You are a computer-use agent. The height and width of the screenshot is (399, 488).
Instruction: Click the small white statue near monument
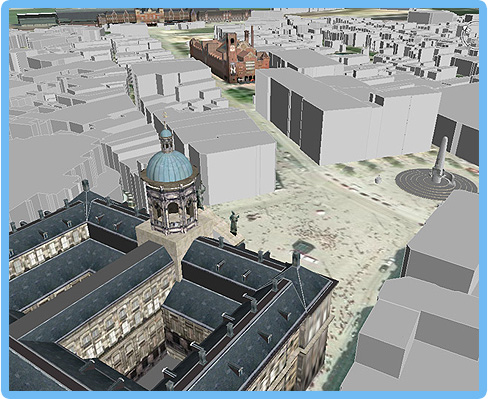click(x=378, y=179)
